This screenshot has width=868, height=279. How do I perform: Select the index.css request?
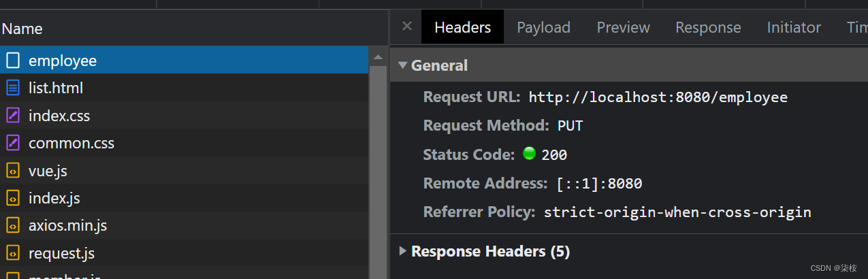pyautogui.click(x=184, y=116)
